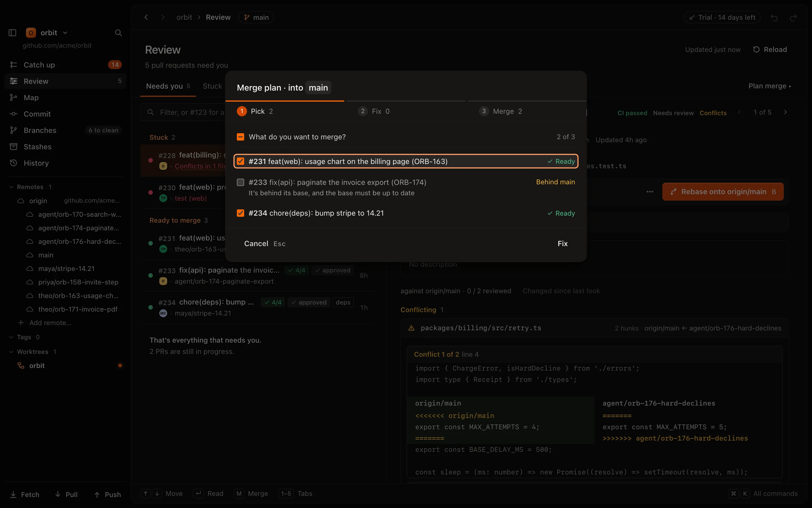Toggle the sidebar panel icon

(12, 32)
